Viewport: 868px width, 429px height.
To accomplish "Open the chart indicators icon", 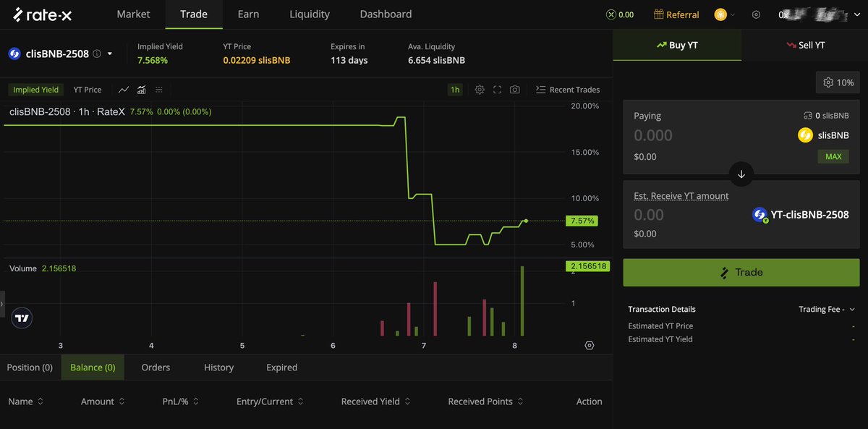I will coord(141,90).
